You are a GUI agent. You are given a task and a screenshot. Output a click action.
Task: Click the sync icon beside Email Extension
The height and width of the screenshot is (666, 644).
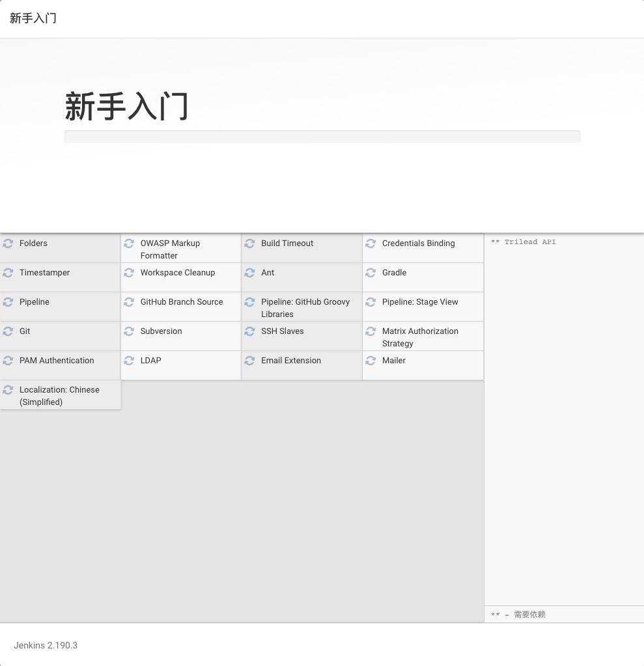250,361
